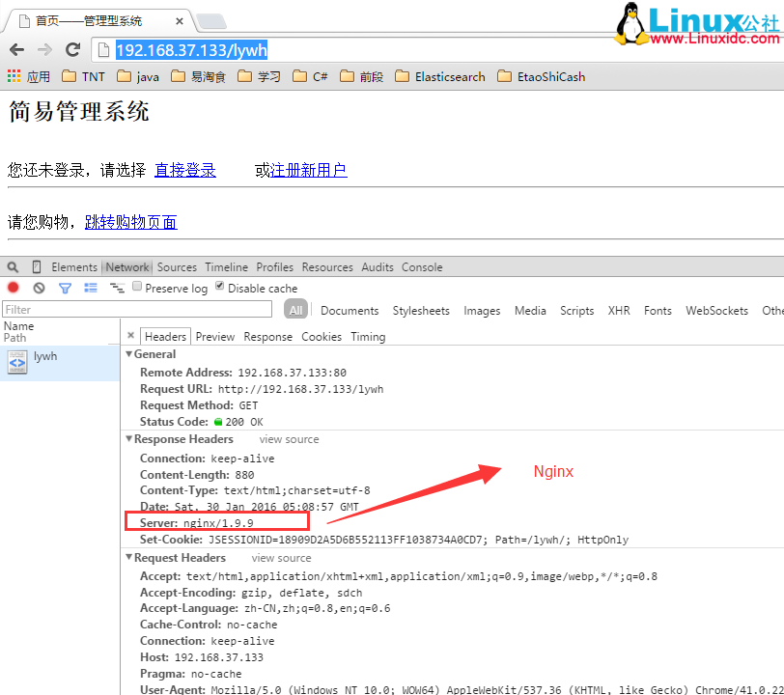
Task: Stop recording the network log
Action: (13, 288)
